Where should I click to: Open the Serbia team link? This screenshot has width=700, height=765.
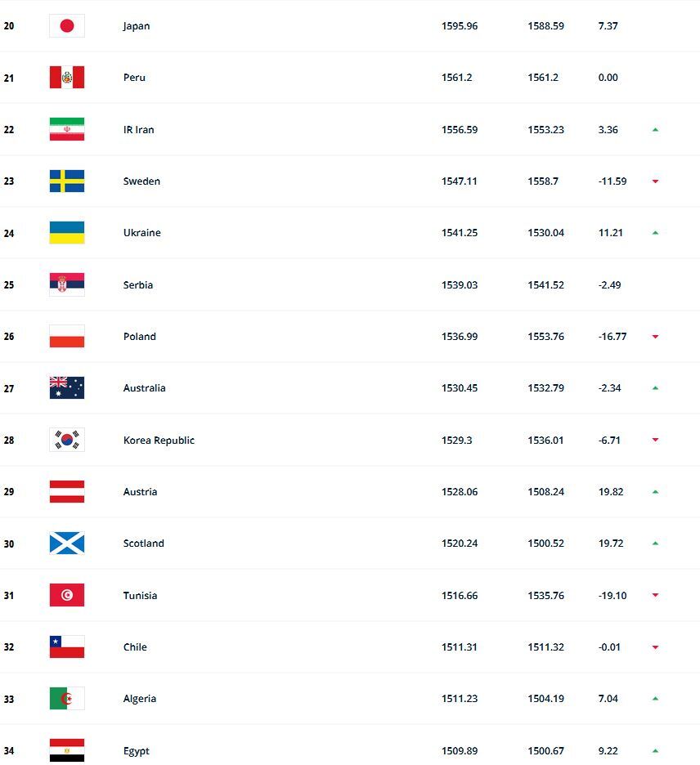click(138, 285)
